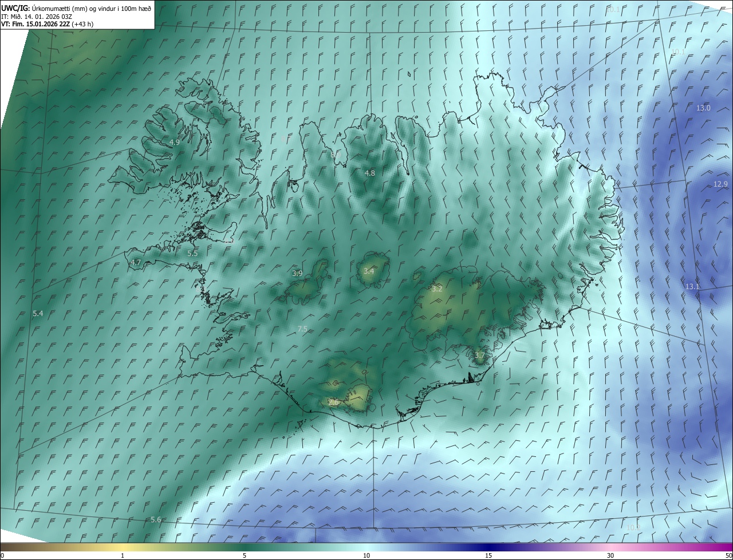Screen dimensions: 733x560
Task: Click the 10 tick label on the color scale
Action: (366, 555)
